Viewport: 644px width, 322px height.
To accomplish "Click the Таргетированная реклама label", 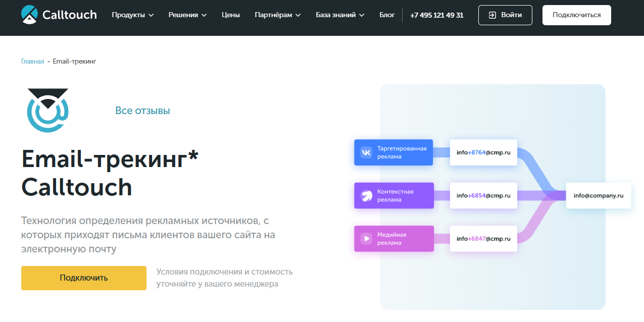I will 402,152.
